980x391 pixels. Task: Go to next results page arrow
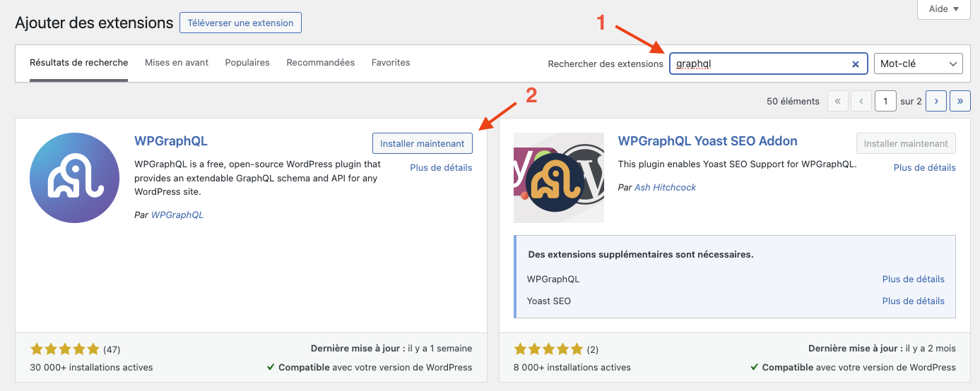[x=936, y=101]
